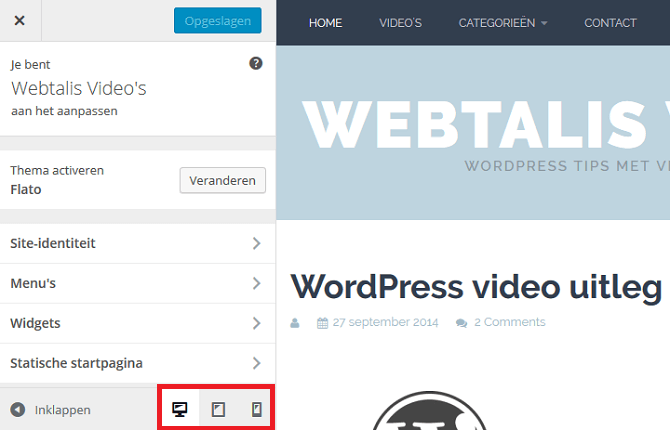Switch to tablet preview mode
The height and width of the screenshot is (430, 670).
(218, 409)
